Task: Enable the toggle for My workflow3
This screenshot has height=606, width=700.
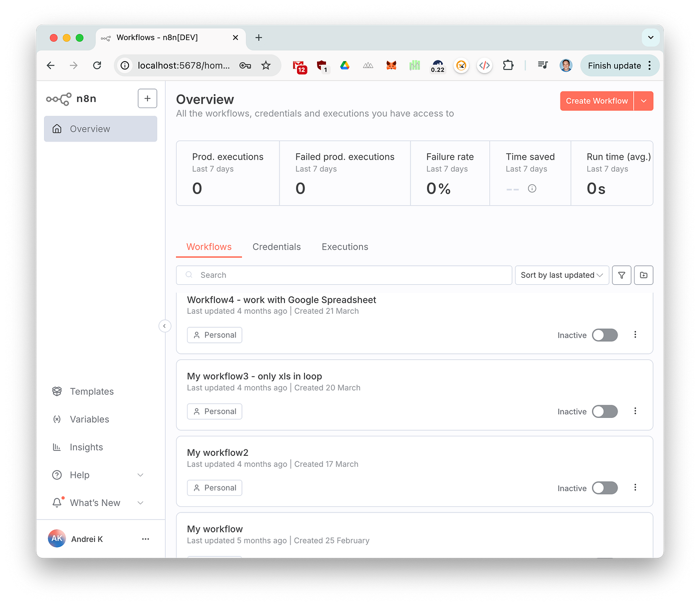Action: [x=604, y=411]
